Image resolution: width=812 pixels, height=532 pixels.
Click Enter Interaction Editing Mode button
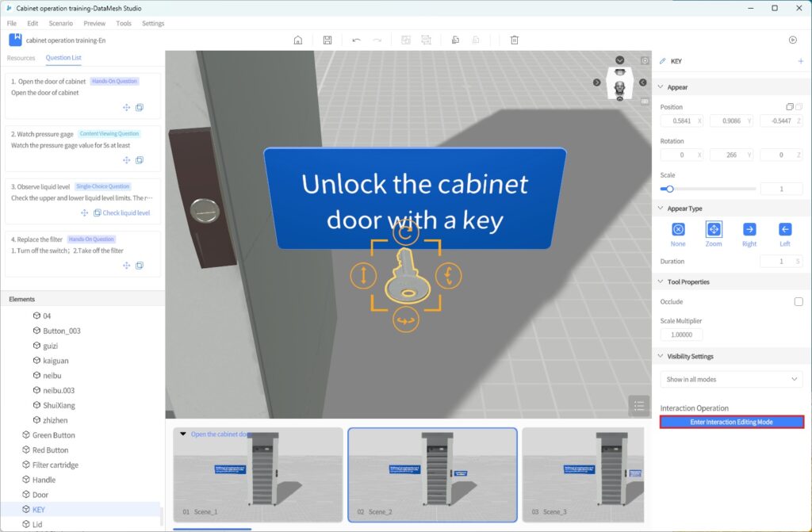coord(732,422)
